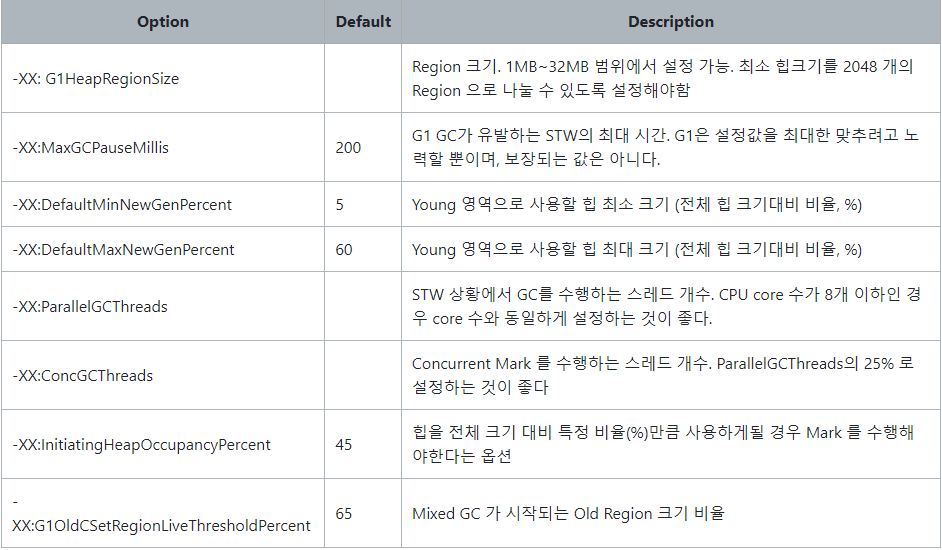The width and height of the screenshot is (942, 550).
Task: Select -XX:InitiatingHeapOccupancyPercent option cell
Action: click(163, 444)
